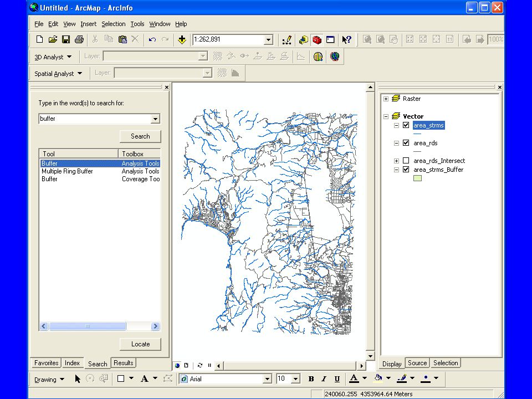
Task: Launch ArcCatalog from toolbar
Action: tap(303, 40)
